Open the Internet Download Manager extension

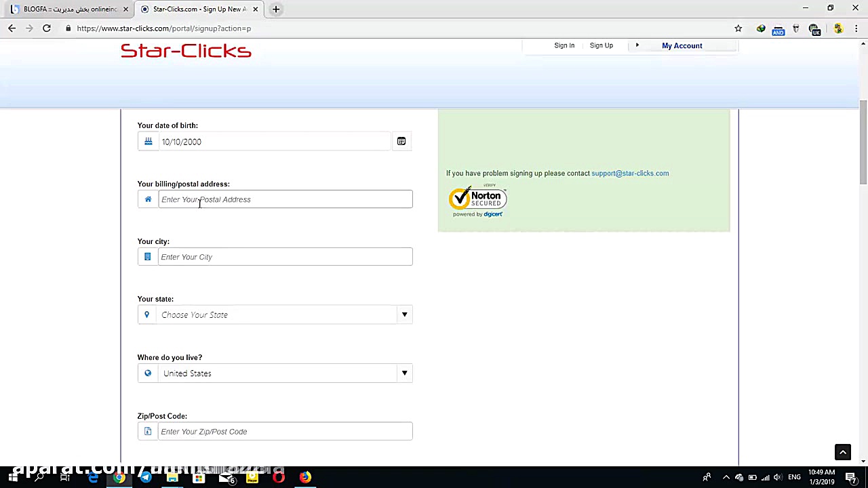[761, 28]
